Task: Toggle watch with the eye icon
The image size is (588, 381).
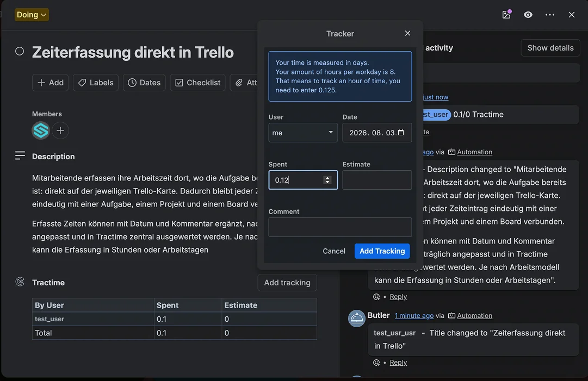Action: pos(528,15)
